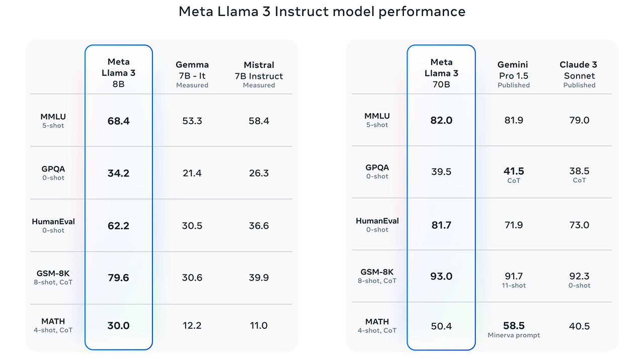Click the 40.5 MATH score for Claude
The image size is (644, 362).
[x=579, y=326]
